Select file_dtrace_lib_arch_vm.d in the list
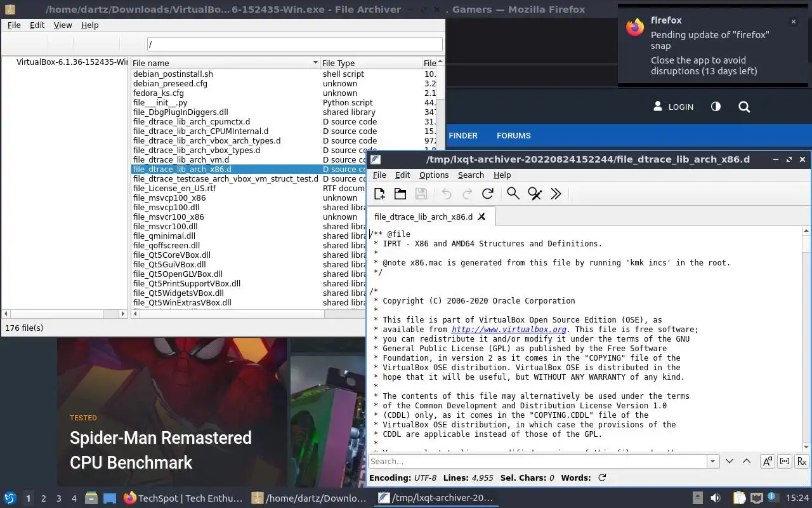 tap(181, 160)
